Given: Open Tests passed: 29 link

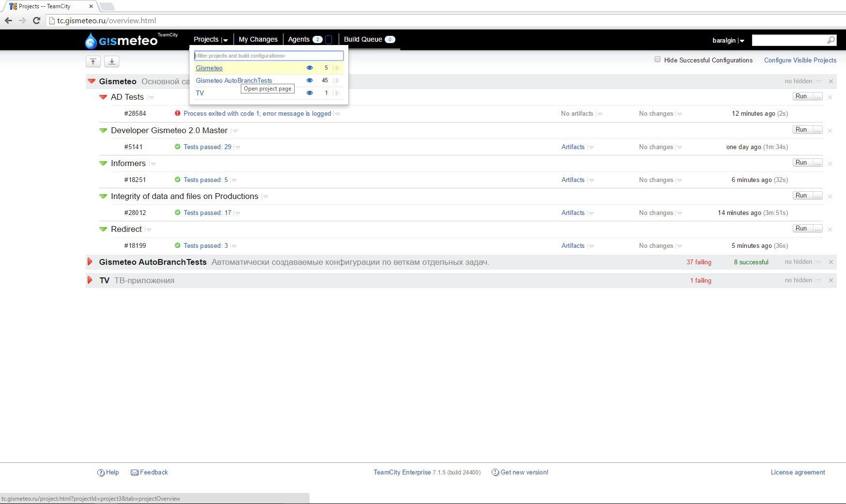Looking at the screenshot, I should tap(207, 147).
